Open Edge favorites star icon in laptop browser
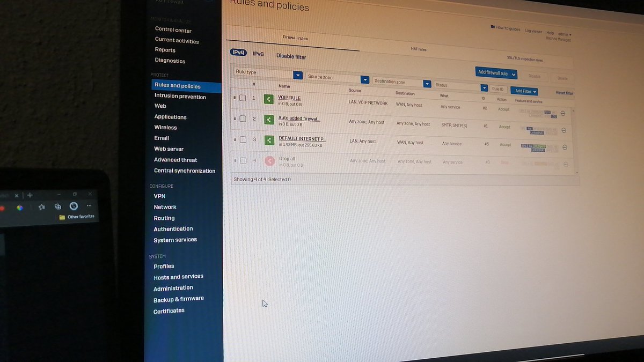Viewport: 644px width, 362px height. [42, 206]
